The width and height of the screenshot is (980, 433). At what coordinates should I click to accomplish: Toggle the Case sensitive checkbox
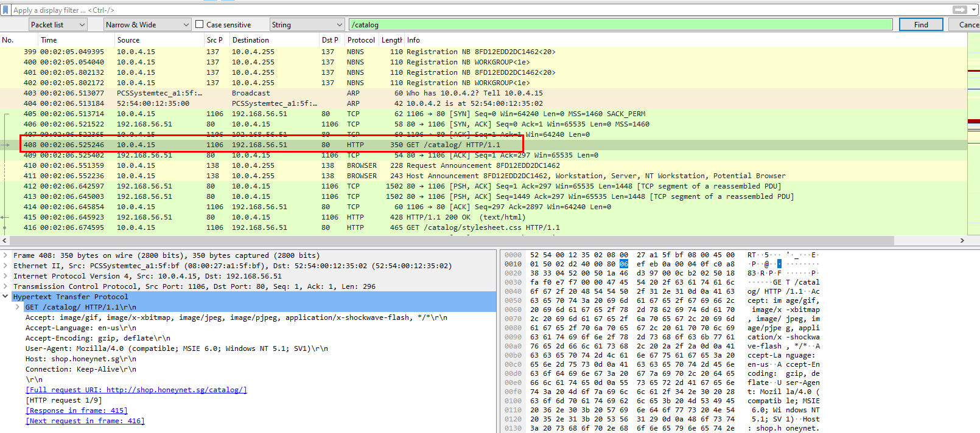[200, 24]
